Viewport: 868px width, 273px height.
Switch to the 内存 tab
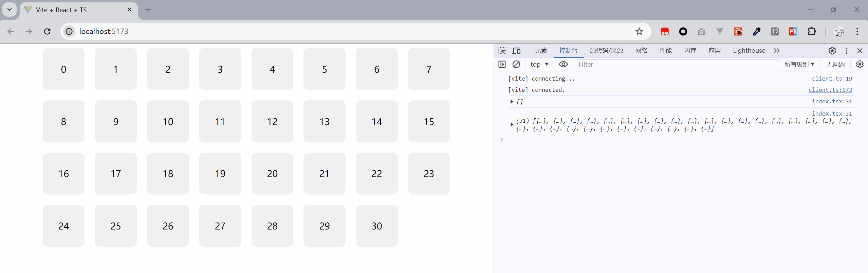[x=690, y=51]
